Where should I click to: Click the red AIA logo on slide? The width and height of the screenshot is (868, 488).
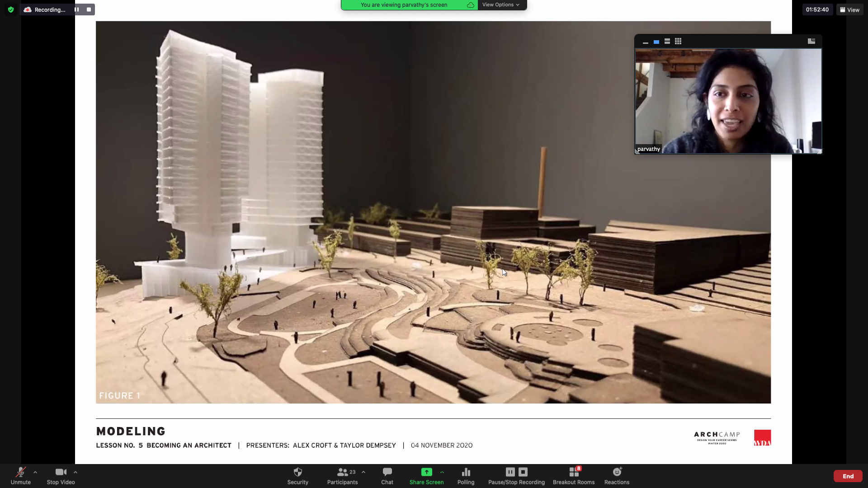tap(762, 437)
